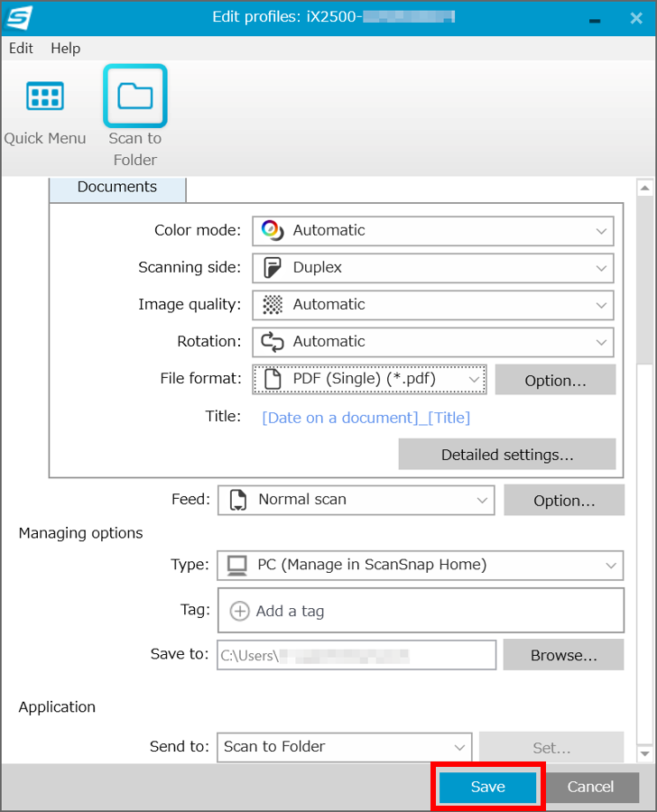The image size is (657, 812).
Task: Open the Image quality dropdown
Action: [x=433, y=306]
